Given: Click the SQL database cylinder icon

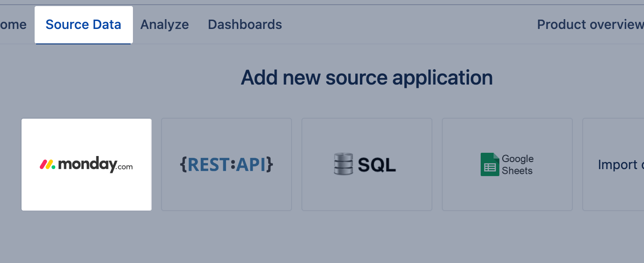Looking at the screenshot, I should click(x=343, y=164).
